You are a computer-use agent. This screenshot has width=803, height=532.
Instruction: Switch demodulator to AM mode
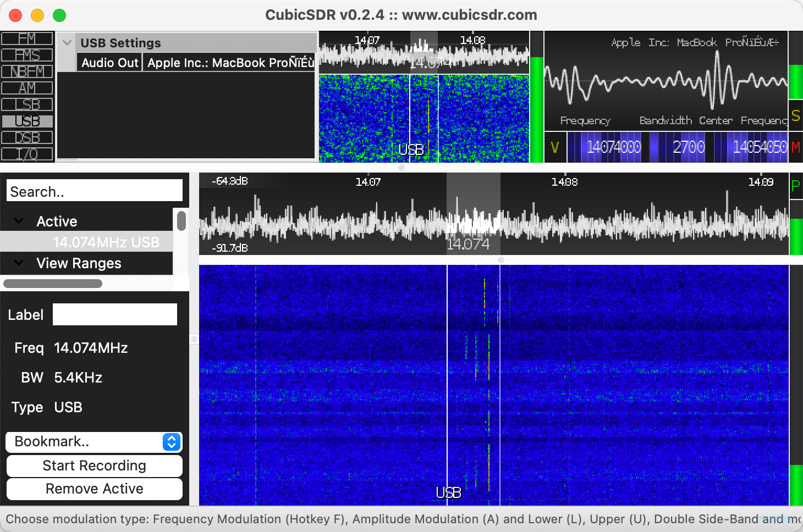click(27, 88)
